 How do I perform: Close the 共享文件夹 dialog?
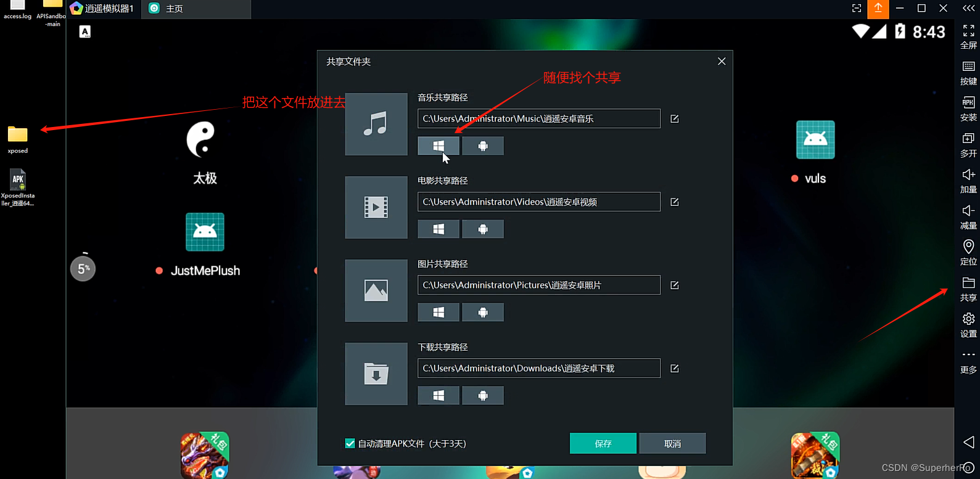tap(722, 61)
